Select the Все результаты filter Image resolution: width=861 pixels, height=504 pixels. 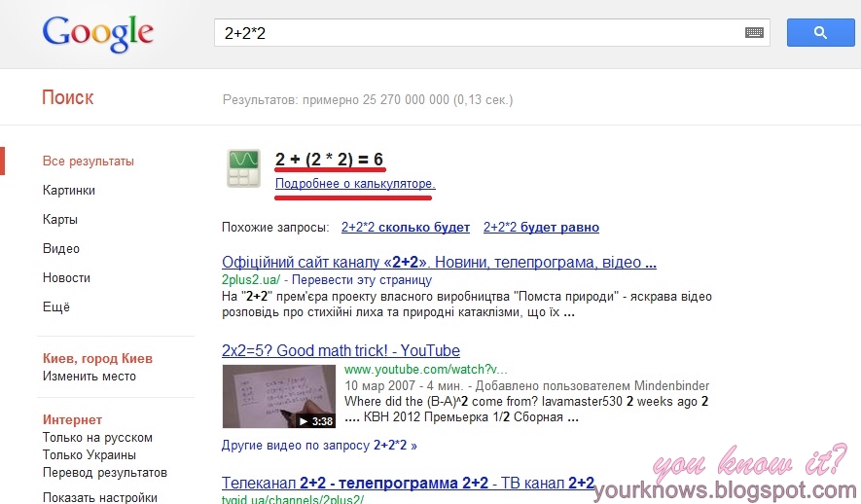tap(89, 162)
